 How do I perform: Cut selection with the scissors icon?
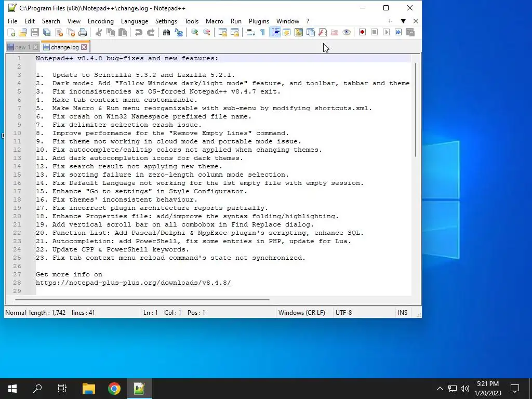[x=98, y=32]
